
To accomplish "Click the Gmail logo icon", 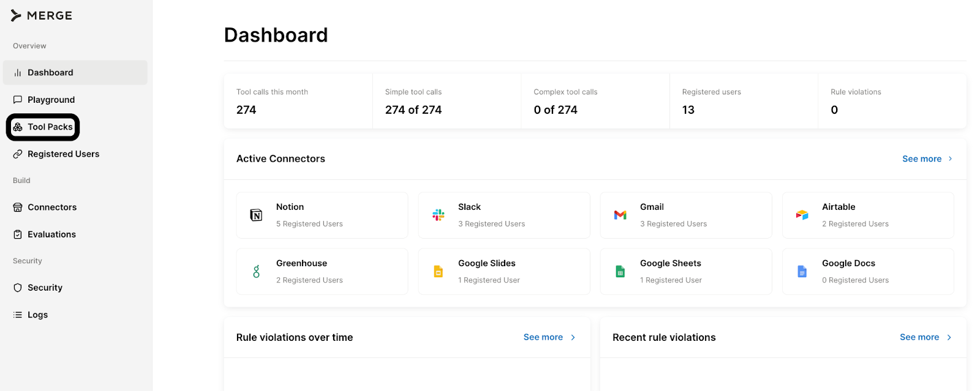I will [x=620, y=215].
